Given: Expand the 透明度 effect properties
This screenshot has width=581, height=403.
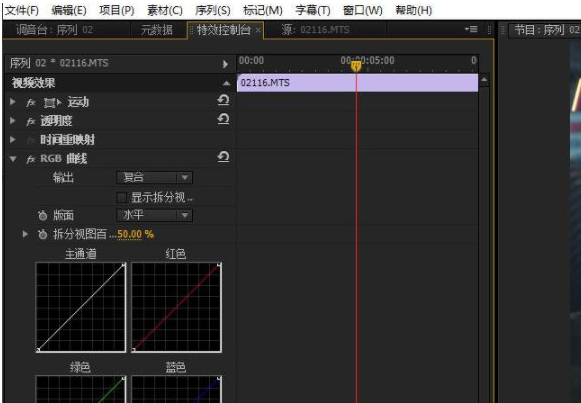Looking at the screenshot, I should (x=13, y=121).
